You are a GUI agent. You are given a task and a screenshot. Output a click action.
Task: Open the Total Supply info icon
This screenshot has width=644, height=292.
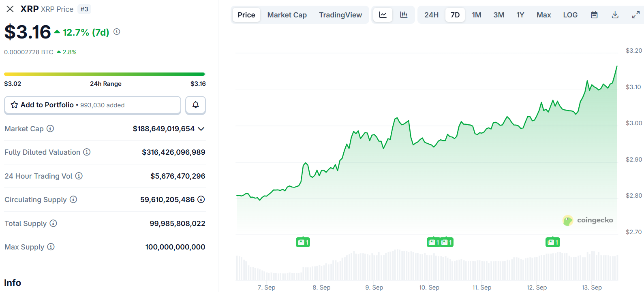tap(53, 223)
